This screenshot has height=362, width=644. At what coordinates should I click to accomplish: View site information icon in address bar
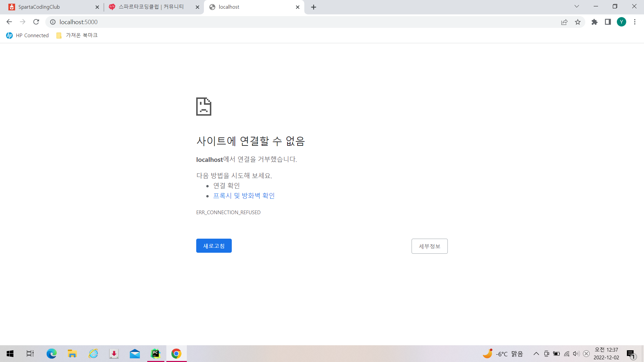[x=53, y=22]
